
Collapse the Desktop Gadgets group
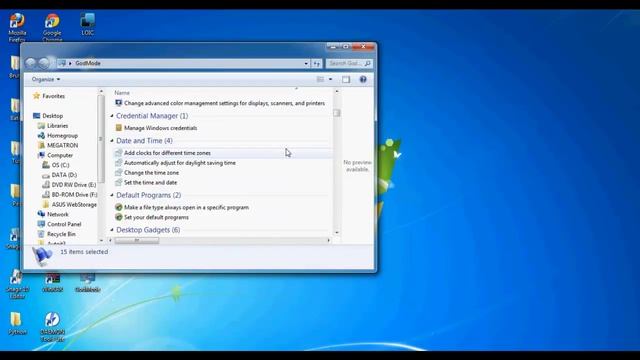point(112,230)
